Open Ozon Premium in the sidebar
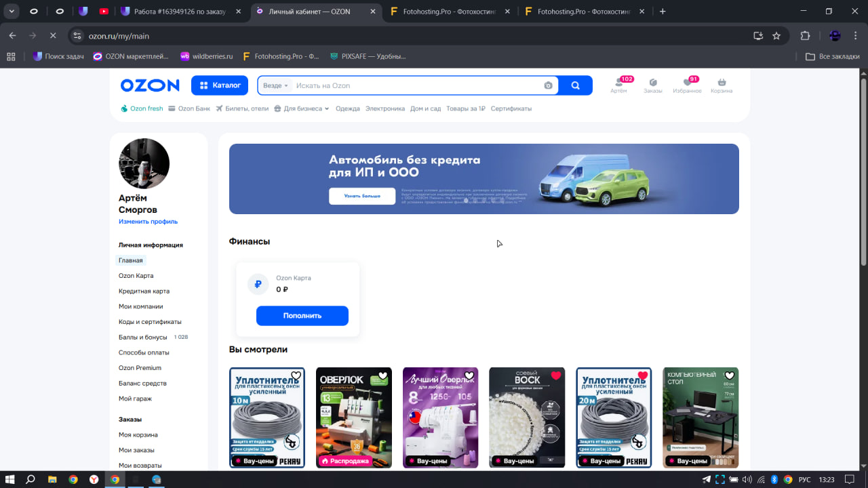Viewport: 868px width, 488px height. [x=140, y=368]
